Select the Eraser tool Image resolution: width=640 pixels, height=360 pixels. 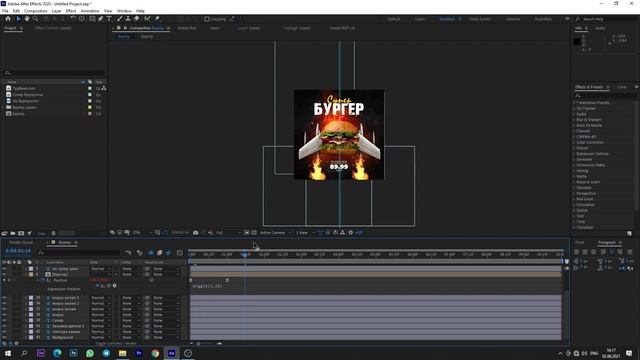point(136,19)
